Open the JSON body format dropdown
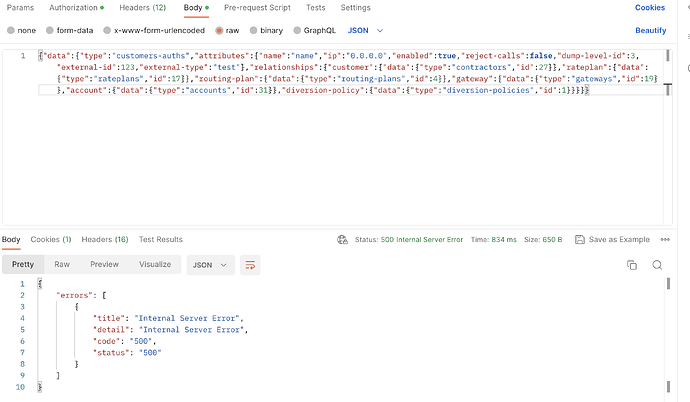The width and height of the screenshot is (690, 402). 365,30
